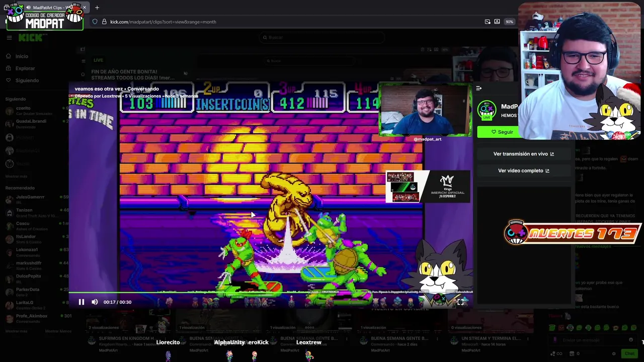Open Ver transmisión en vivo link
The width and height of the screenshot is (644, 362).
click(523, 154)
